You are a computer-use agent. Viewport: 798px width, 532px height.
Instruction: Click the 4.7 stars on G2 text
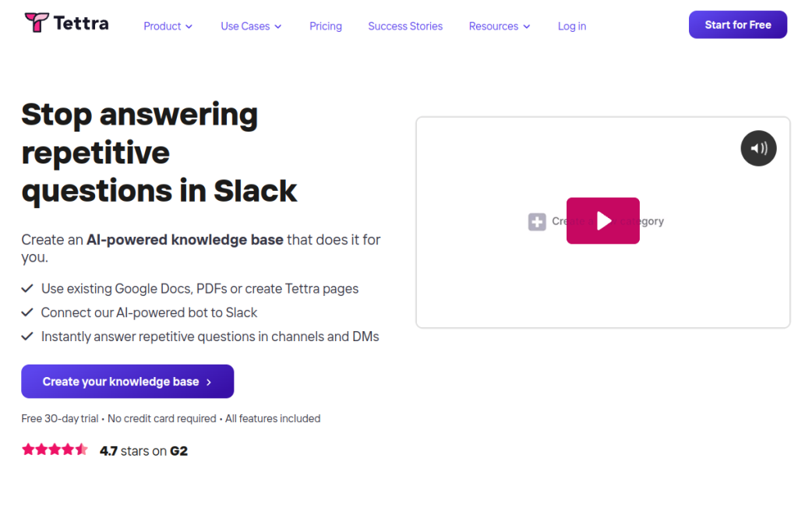point(143,451)
